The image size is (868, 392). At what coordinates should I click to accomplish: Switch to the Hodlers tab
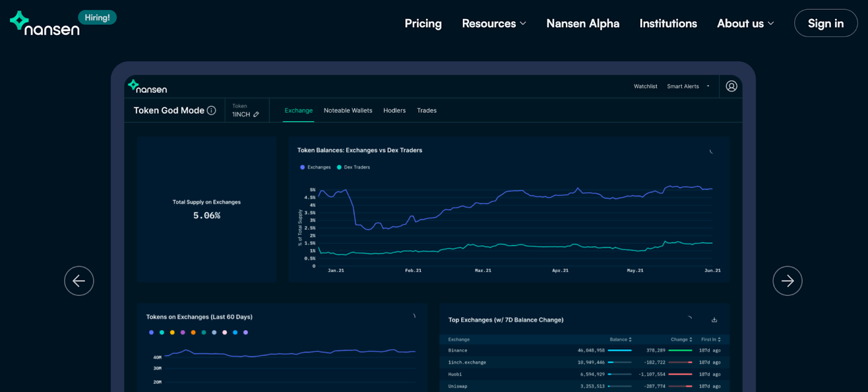(394, 111)
